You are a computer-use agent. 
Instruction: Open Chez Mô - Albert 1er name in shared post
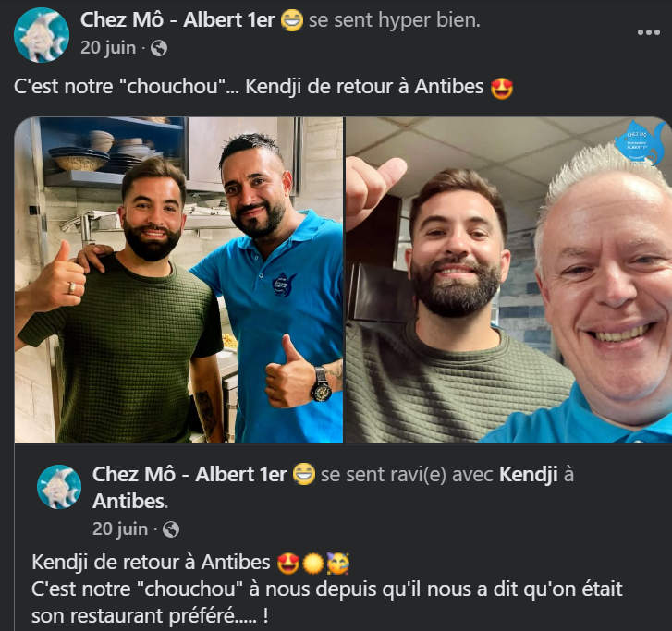coord(189,475)
